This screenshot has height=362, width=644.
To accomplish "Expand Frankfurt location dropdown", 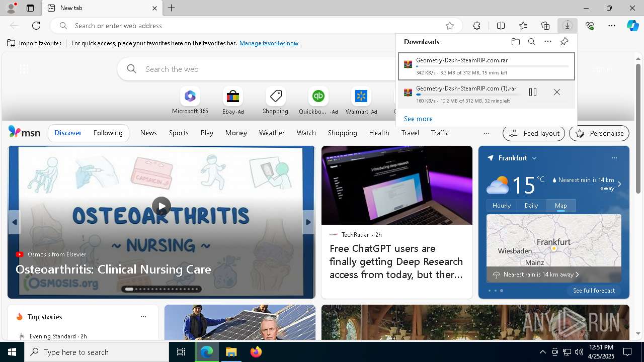I will pos(534,158).
